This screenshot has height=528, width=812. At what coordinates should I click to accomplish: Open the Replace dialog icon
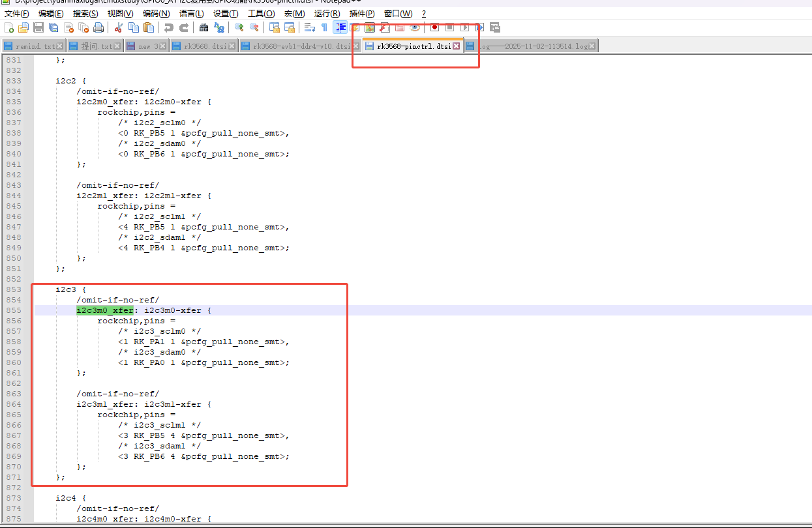(219, 27)
